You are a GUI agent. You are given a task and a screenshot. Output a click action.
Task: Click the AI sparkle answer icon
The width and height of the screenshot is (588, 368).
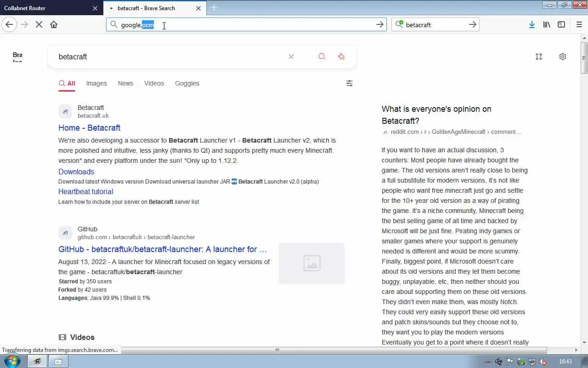tap(341, 57)
